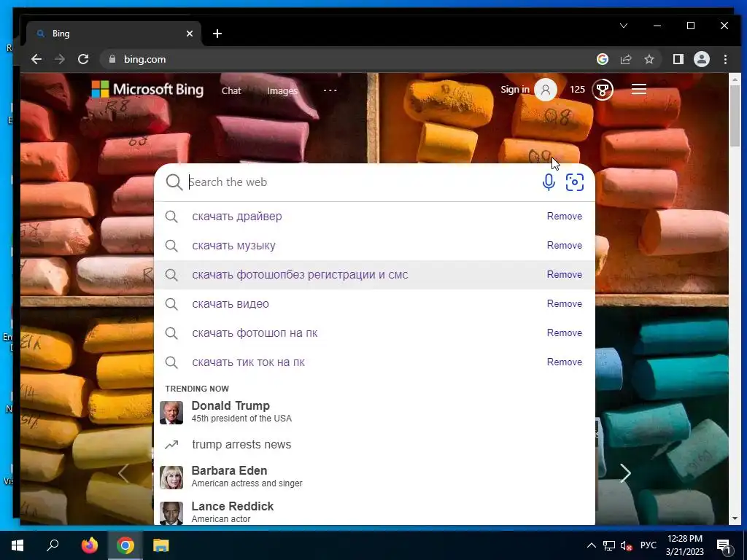
Task: Remove "скачать драйвер" from history
Action: click(564, 216)
